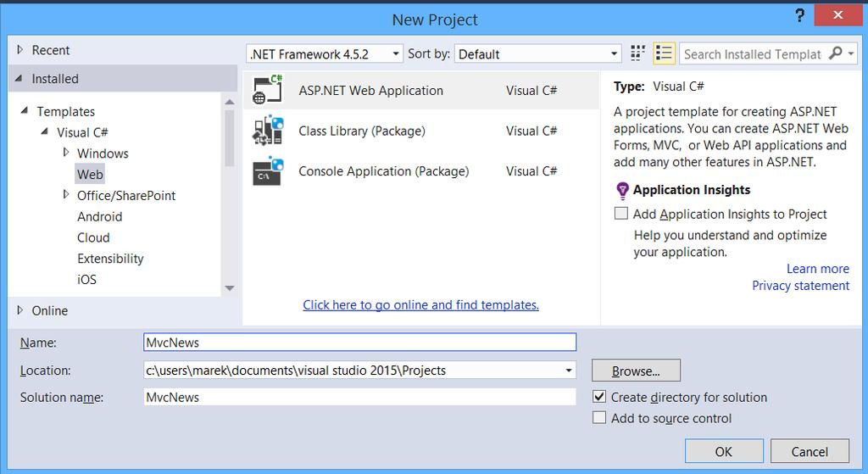Select the Web template category

(x=90, y=175)
